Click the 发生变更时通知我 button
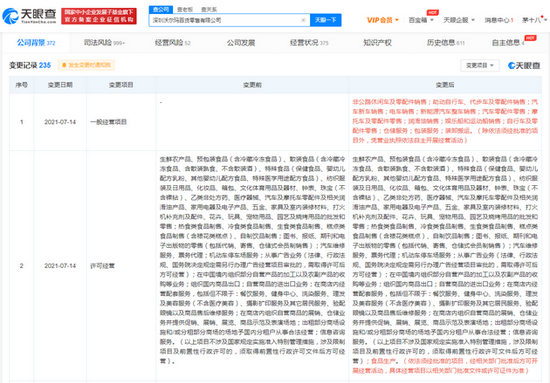This screenshot has height=383, width=550. click(x=86, y=65)
